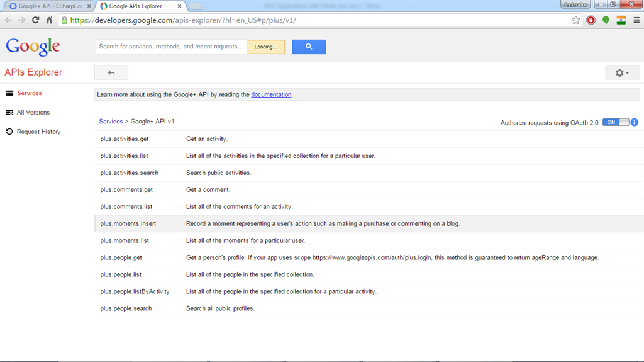Click the Services breadcrumb link
This screenshot has height=362, width=644.
click(111, 122)
